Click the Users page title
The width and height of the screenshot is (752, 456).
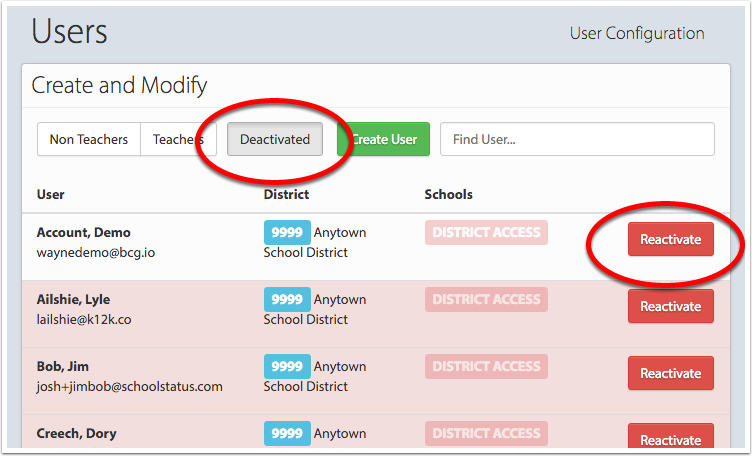tap(70, 32)
